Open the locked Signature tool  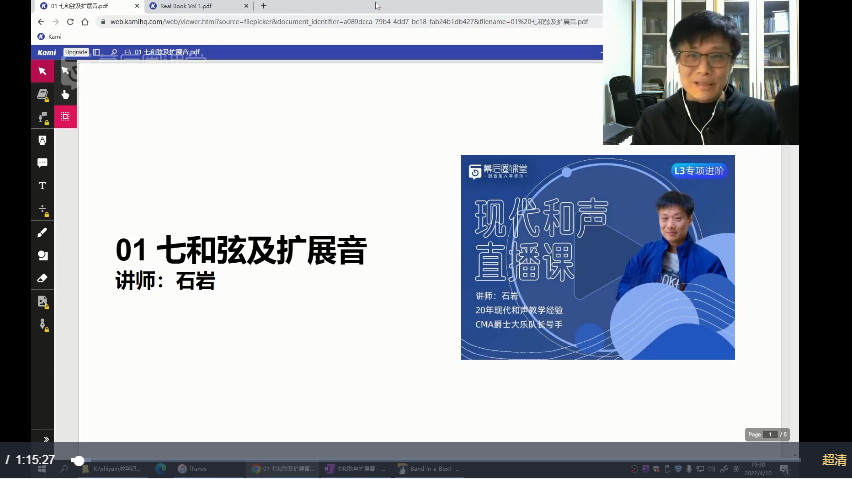point(42,325)
